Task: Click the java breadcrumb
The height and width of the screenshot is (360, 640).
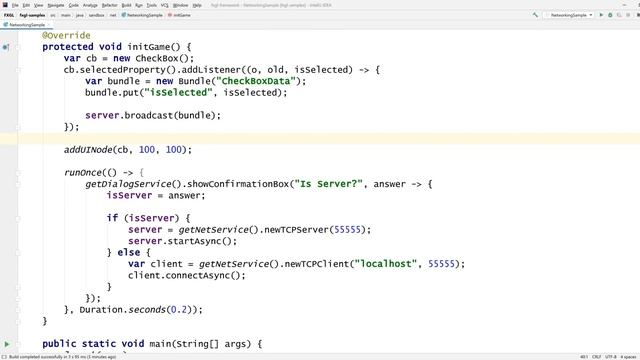Action: tap(80, 15)
